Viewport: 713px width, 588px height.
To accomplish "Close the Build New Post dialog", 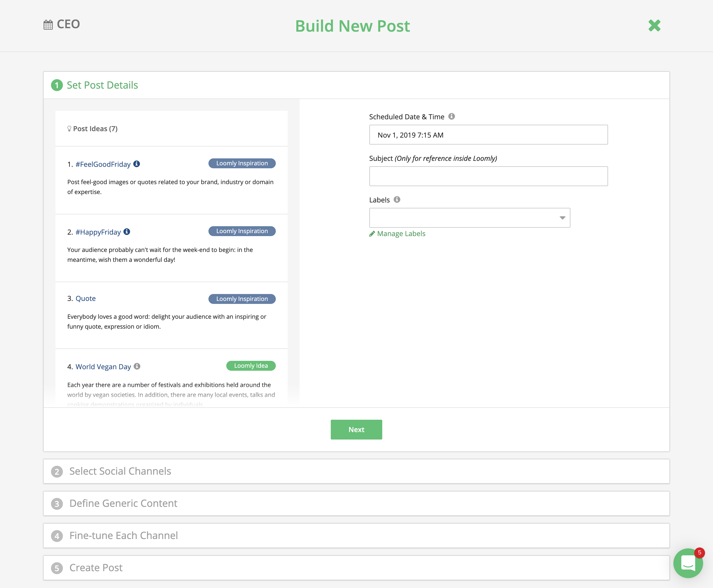I will [654, 25].
